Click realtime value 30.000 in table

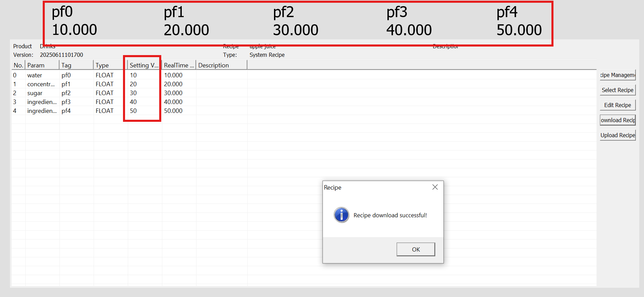173,93
